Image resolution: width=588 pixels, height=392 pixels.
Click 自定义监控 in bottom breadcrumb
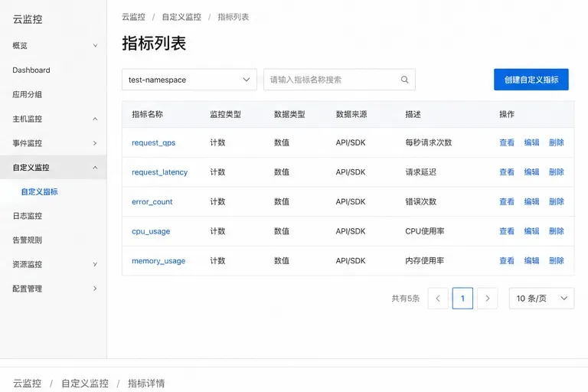click(85, 384)
